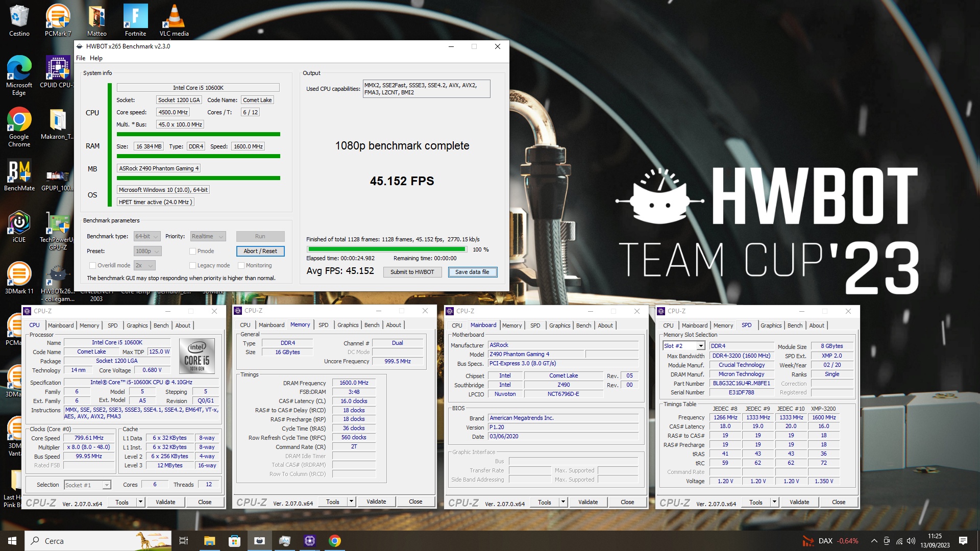The width and height of the screenshot is (980, 551).
Task: Open the Socket #1 selection dropdown
Action: [87, 485]
